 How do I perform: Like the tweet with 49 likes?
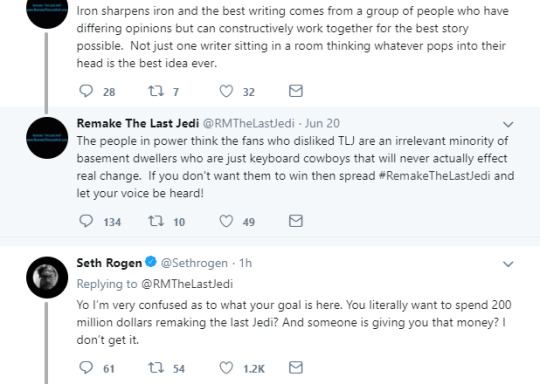[x=226, y=221]
